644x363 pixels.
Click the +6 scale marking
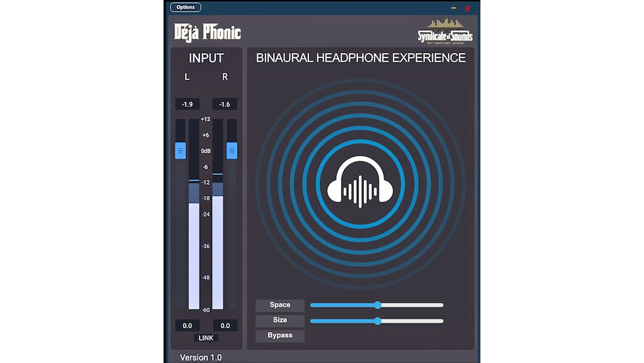(x=206, y=135)
